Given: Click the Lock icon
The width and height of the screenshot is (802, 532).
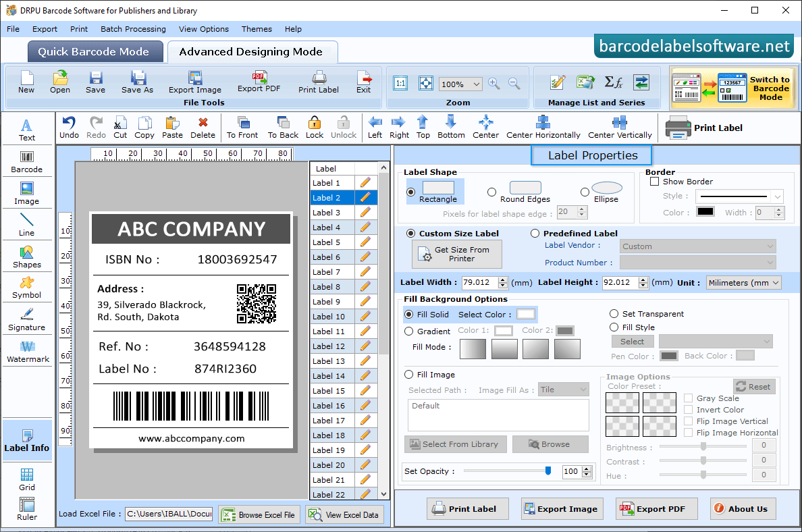Looking at the screenshot, I should [314, 128].
